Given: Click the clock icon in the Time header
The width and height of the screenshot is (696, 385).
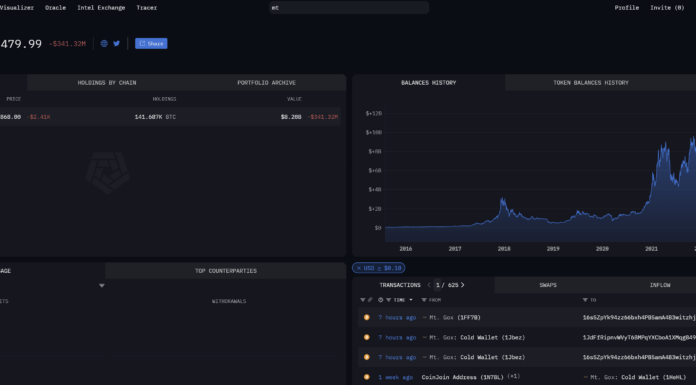Looking at the screenshot, I should [x=380, y=300].
